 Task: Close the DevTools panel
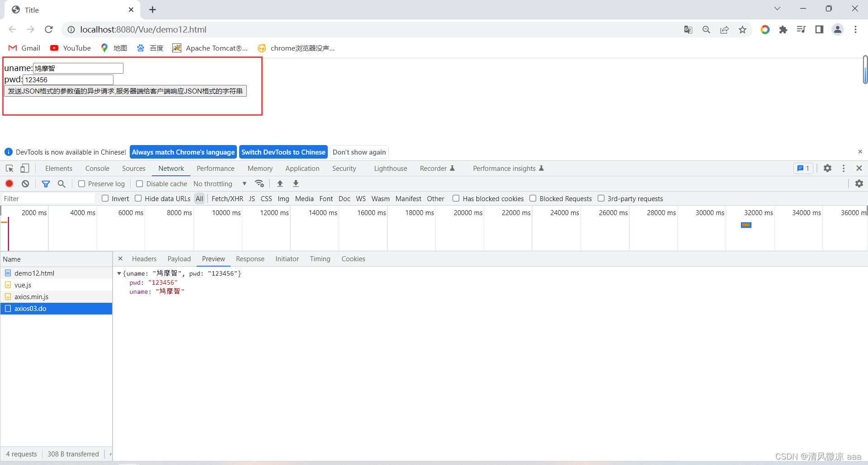[859, 168]
